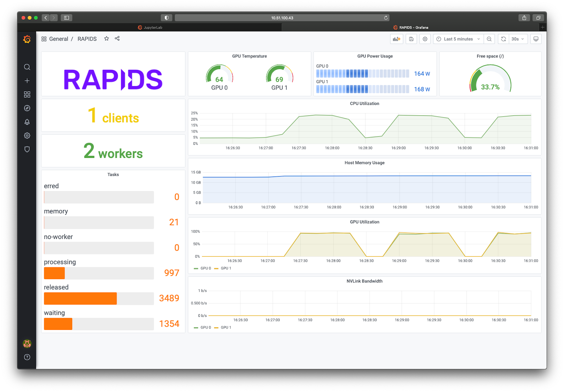Save the dashboard
Image resolution: width=564 pixels, height=392 pixels.
(411, 39)
